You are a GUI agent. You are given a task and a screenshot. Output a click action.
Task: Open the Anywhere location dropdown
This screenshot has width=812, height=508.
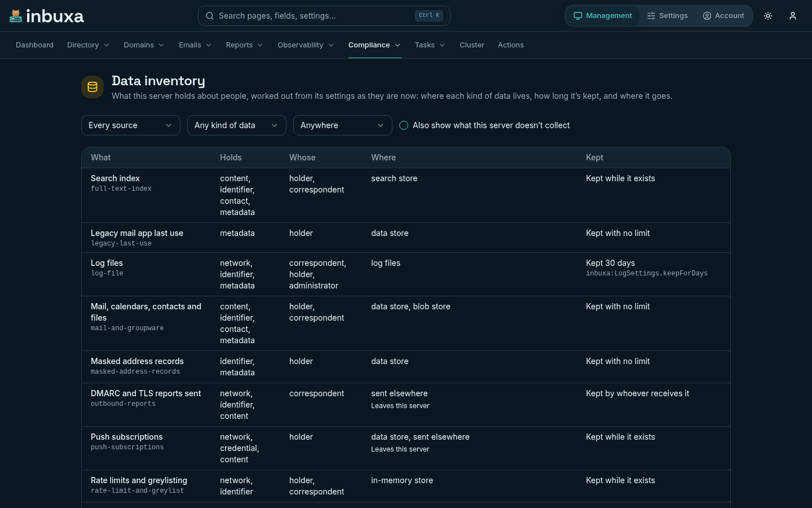click(343, 125)
